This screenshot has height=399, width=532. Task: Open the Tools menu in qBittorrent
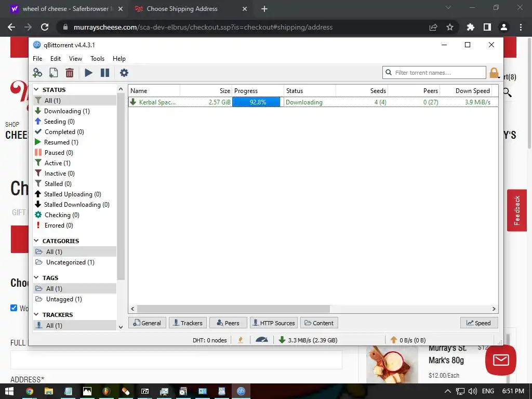point(97,58)
